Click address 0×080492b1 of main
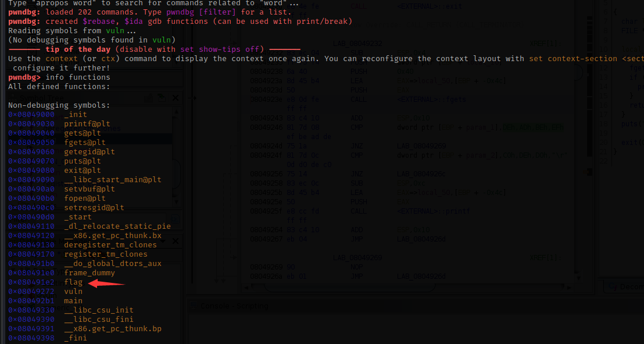This screenshot has width=644, height=344. tap(31, 301)
